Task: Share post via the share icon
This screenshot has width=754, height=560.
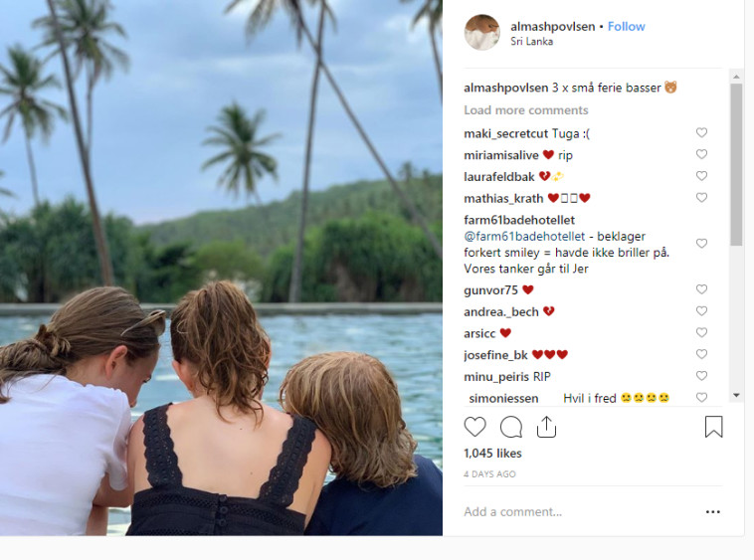Action: (546, 427)
